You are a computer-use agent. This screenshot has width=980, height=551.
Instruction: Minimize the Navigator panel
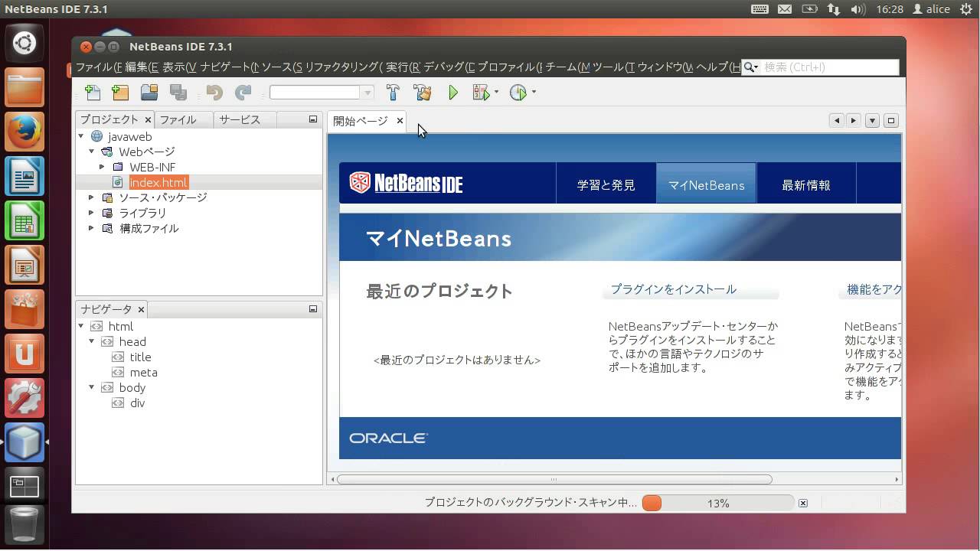point(312,309)
